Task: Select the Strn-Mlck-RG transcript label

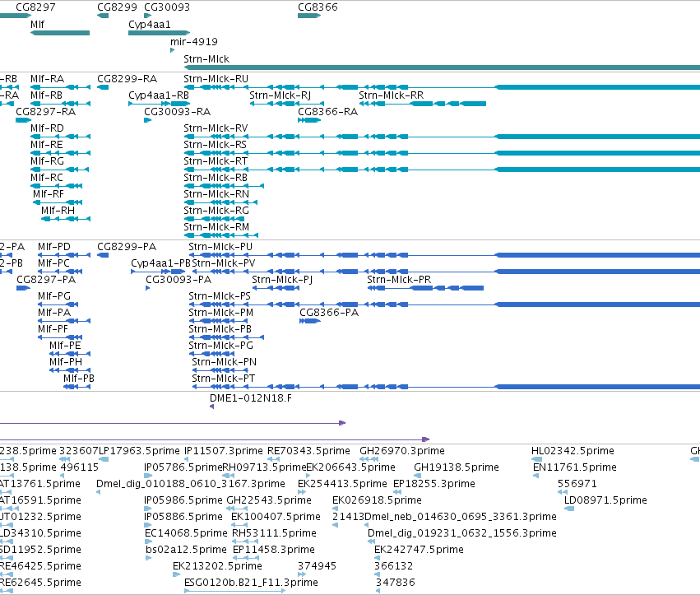Action: 216,211
